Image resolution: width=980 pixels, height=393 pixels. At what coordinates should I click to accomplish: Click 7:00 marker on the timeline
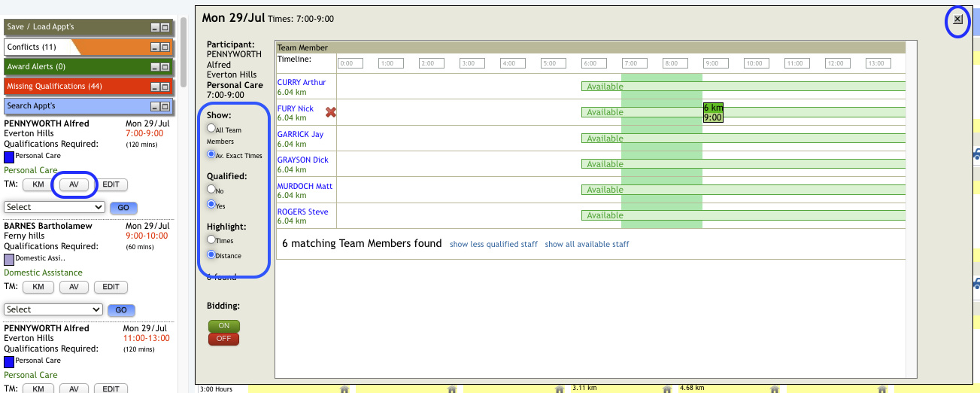click(x=634, y=63)
